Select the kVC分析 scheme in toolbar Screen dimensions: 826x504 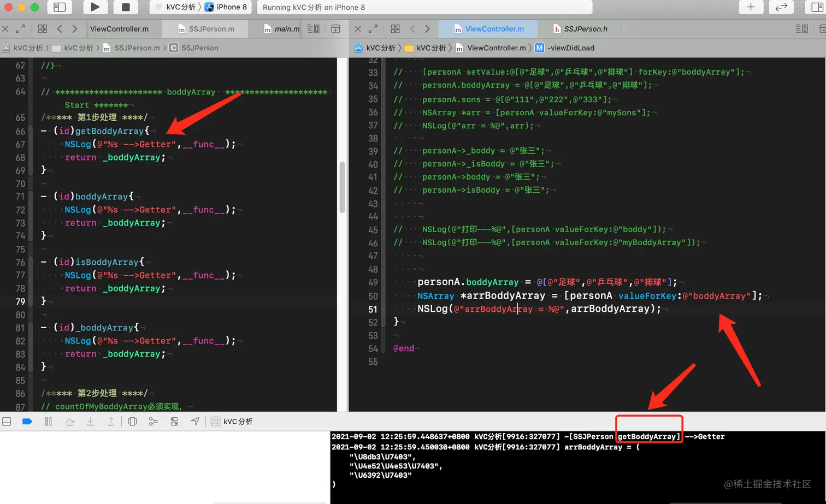[x=175, y=7]
